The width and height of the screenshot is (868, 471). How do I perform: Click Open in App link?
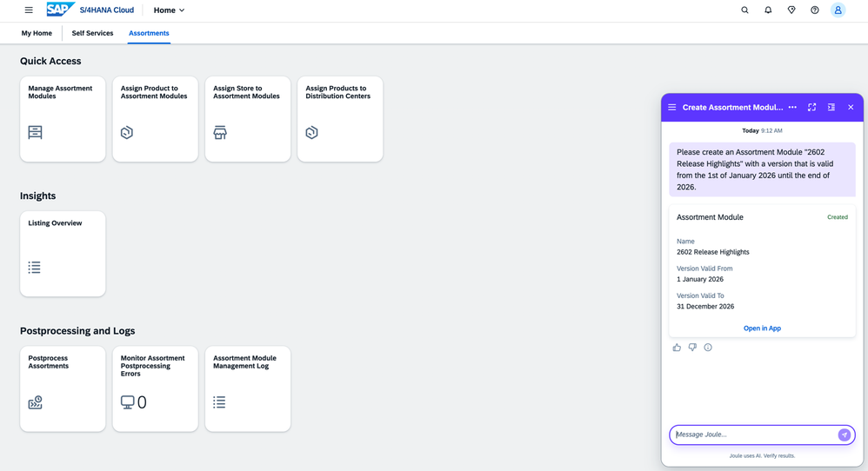[762, 328]
